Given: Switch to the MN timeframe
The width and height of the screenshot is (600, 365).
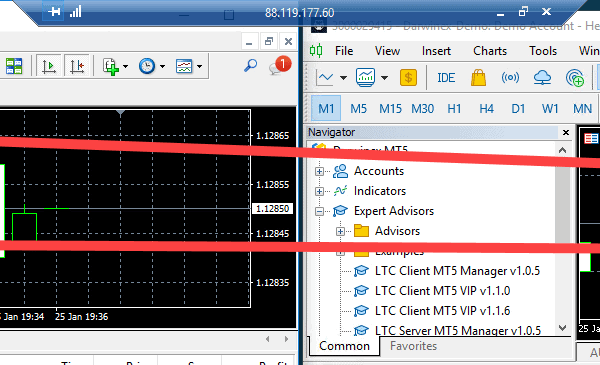Looking at the screenshot, I should [582, 109].
